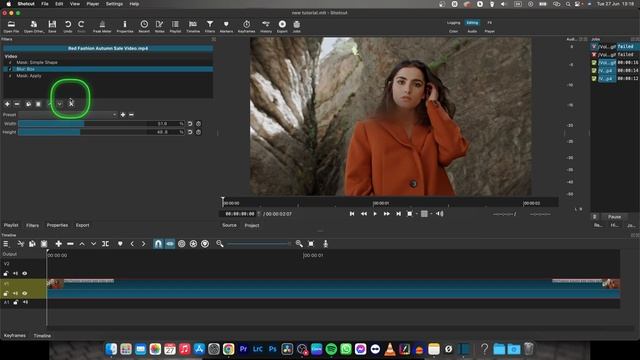Toggle the Mask: Simple Shape filter checkbox
Screen dimensions: 640x360
coord(10,62)
